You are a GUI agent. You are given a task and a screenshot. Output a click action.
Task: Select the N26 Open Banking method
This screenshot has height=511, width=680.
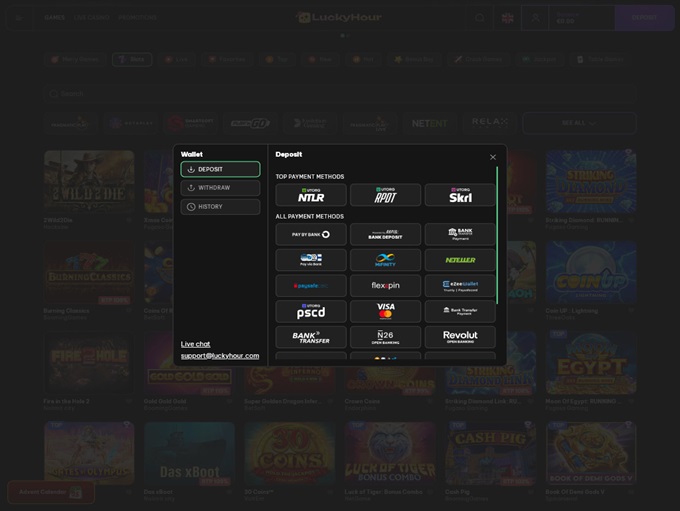(385, 337)
